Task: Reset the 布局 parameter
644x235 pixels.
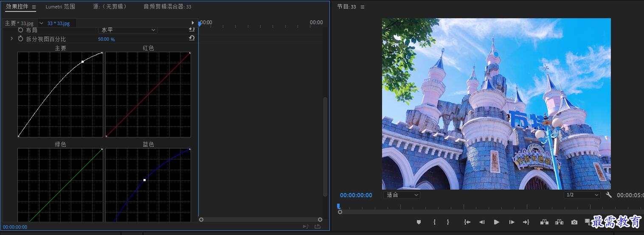Action: point(191,30)
